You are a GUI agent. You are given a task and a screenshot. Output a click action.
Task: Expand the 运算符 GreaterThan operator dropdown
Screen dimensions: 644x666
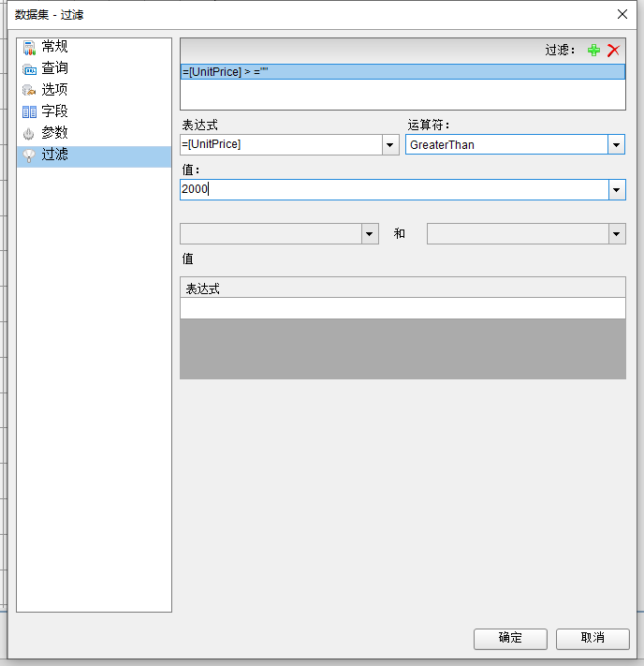616,145
